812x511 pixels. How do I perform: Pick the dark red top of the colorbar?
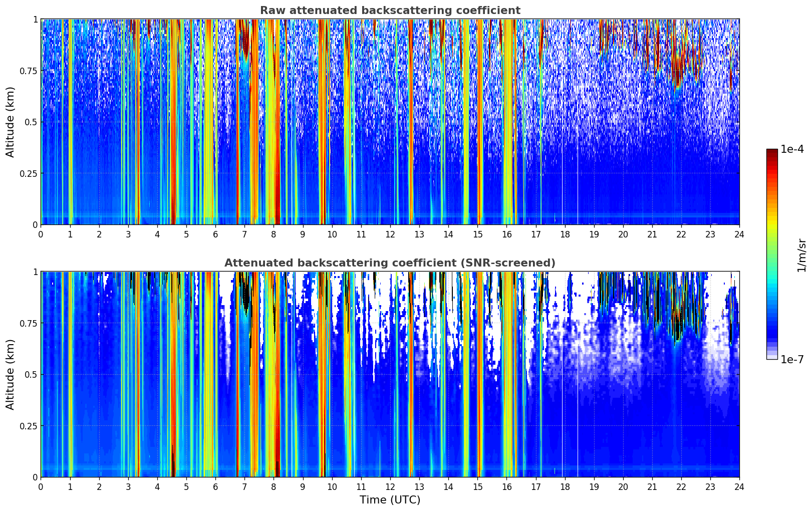(x=772, y=152)
